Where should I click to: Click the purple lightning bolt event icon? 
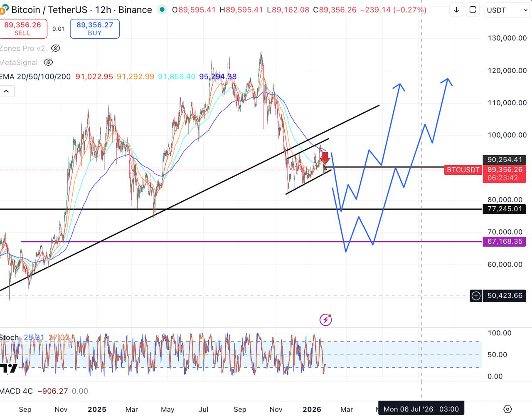[325, 319]
